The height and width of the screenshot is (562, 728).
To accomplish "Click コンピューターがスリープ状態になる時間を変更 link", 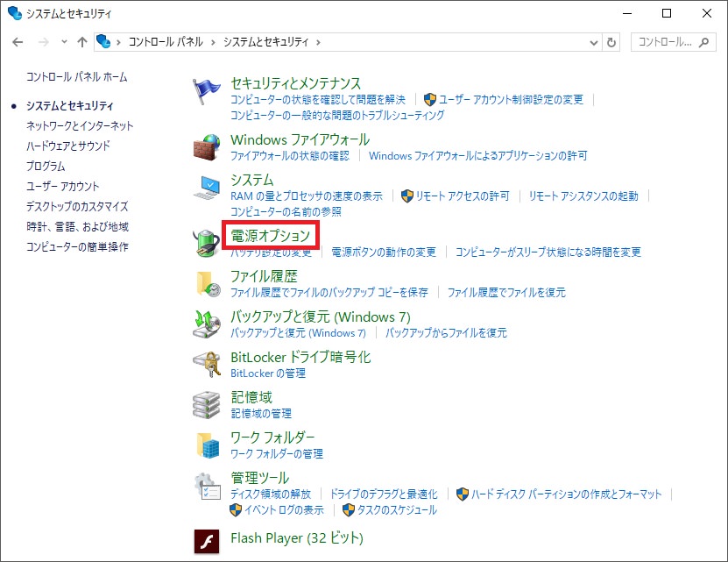I will pos(548,252).
